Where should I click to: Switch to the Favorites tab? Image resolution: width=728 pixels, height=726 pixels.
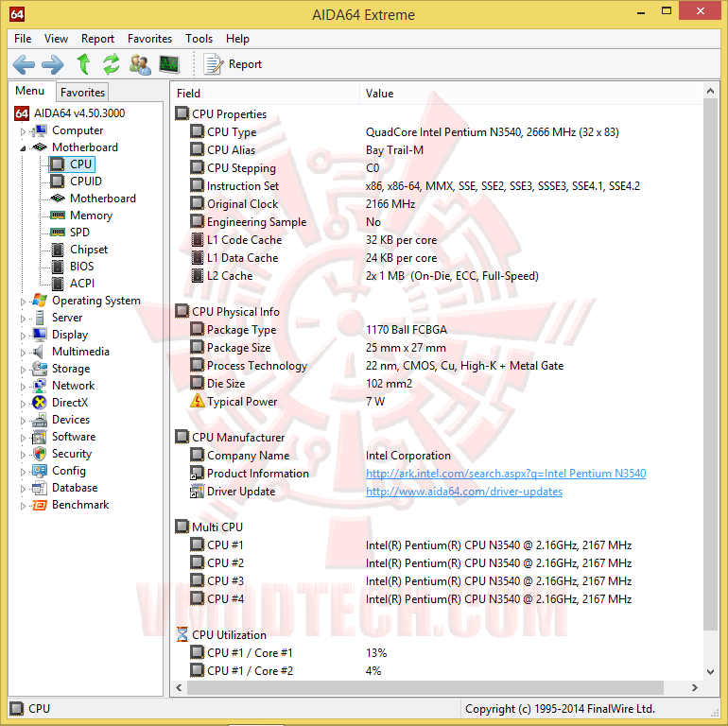(x=82, y=93)
